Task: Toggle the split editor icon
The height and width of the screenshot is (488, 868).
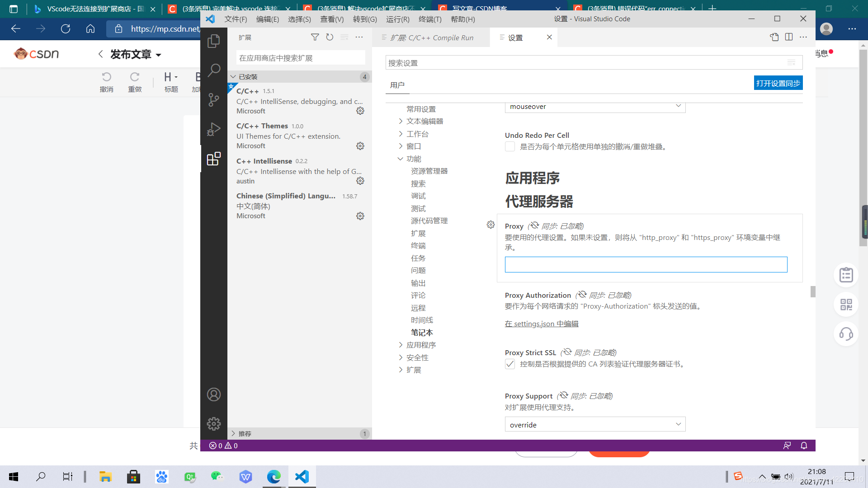Action: pos(789,37)
